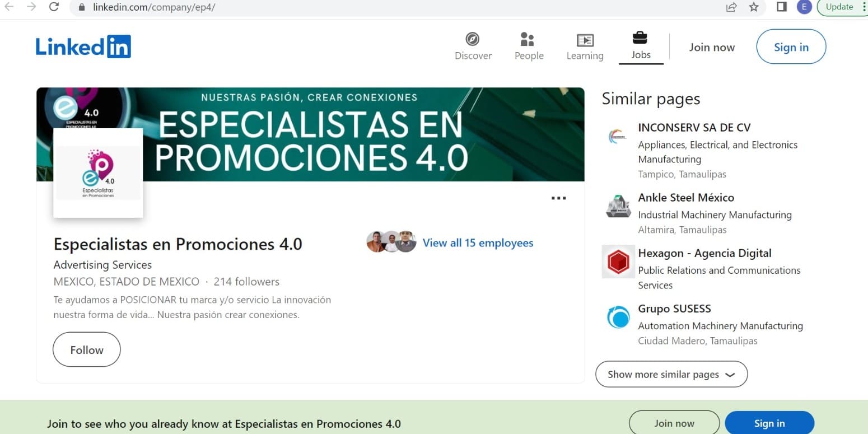Click the LinkedIn logo
868x434 pixels.
(83, 46)
